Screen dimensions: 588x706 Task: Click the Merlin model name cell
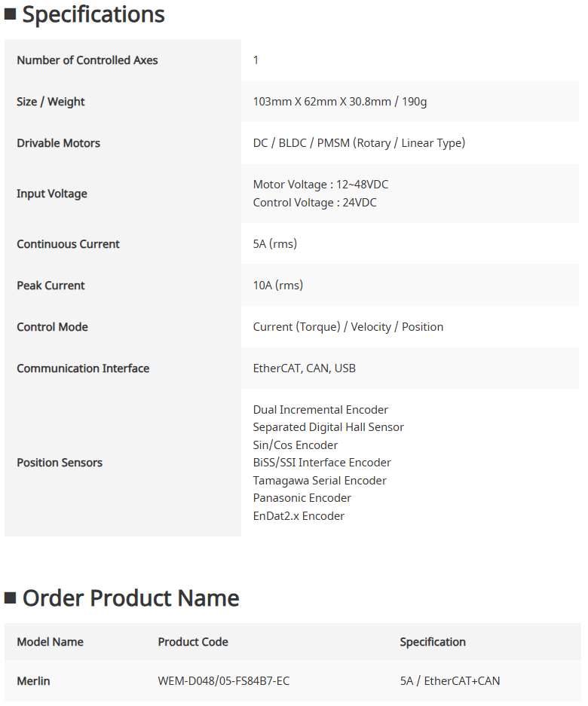[x=33, y=681]
